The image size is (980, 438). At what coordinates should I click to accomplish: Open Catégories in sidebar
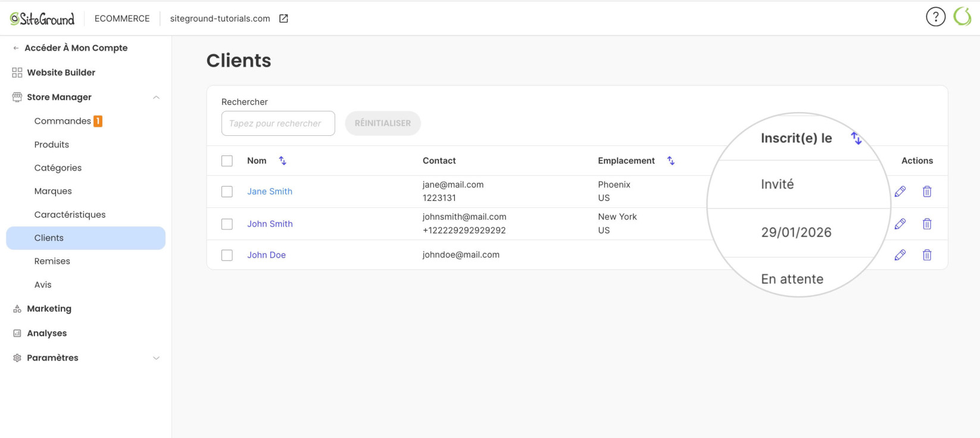[58, 168]
